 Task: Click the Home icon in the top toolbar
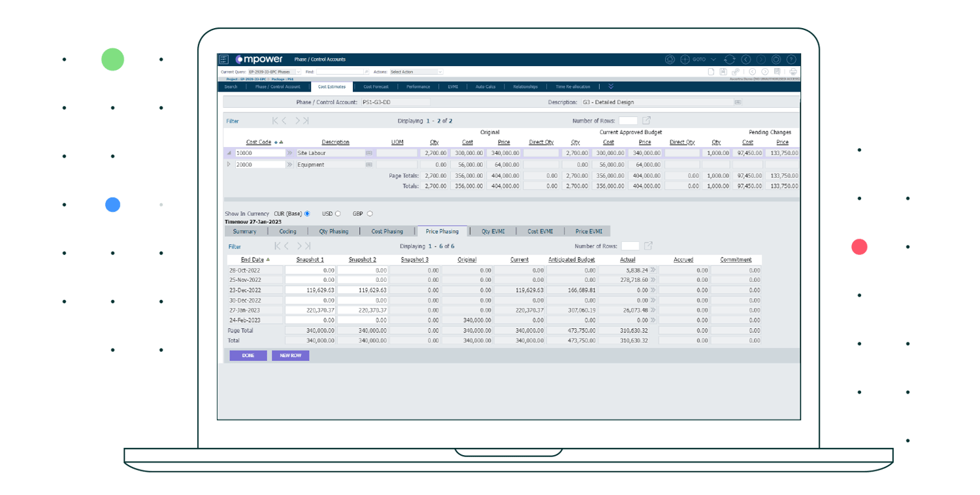click(670, 59)
